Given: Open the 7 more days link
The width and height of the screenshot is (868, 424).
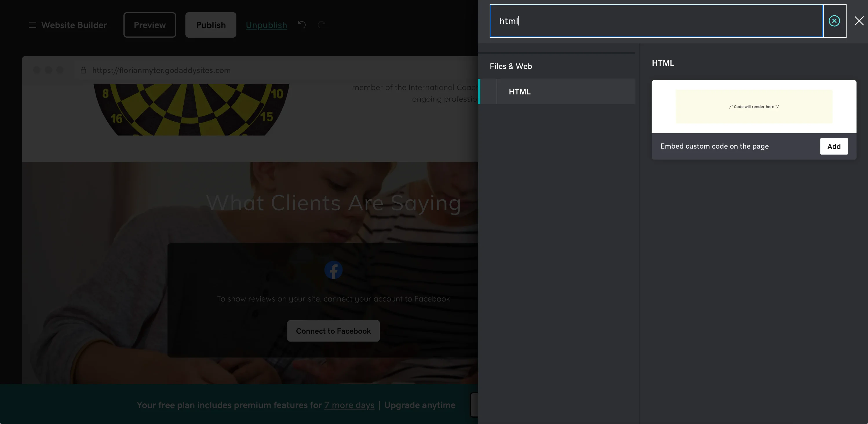Looking at the screenshot, I should pyautogui.click(x=349, y=405).
